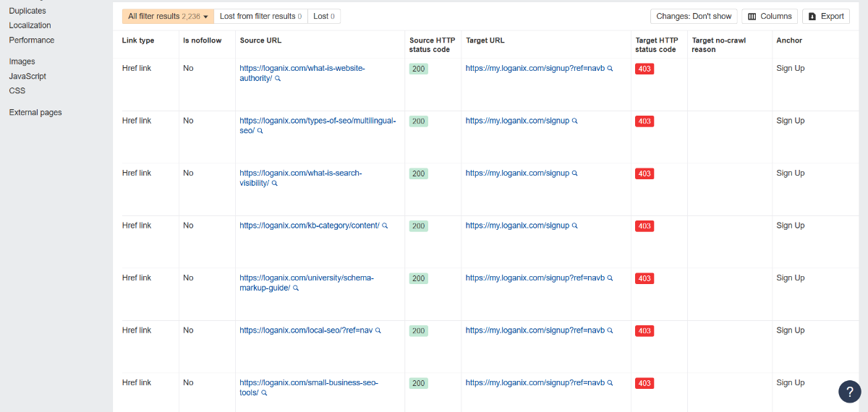Open the Changes: Don't show selector
The image size is (868, 412).
694,16
